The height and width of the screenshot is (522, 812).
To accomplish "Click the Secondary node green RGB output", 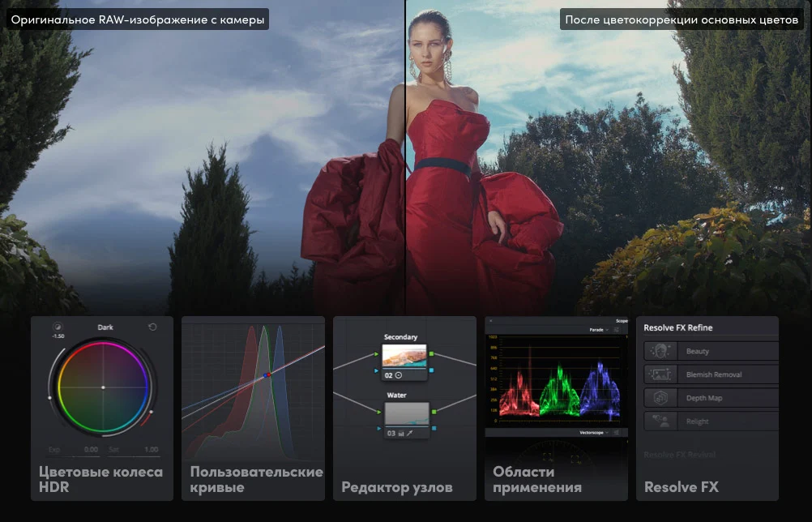I will [432, 354].
